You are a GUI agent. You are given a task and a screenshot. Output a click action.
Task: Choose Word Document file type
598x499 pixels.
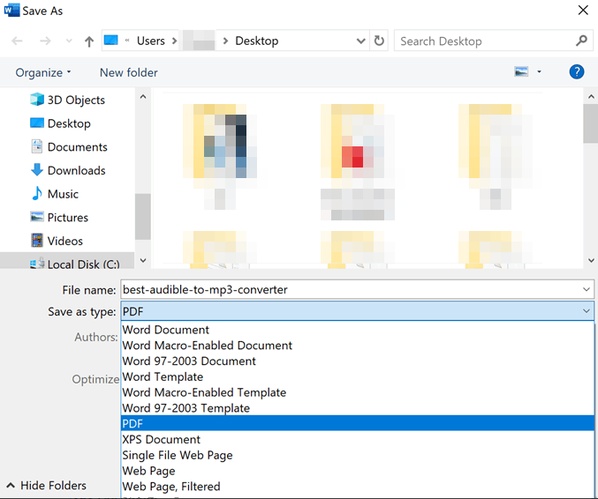358,330
